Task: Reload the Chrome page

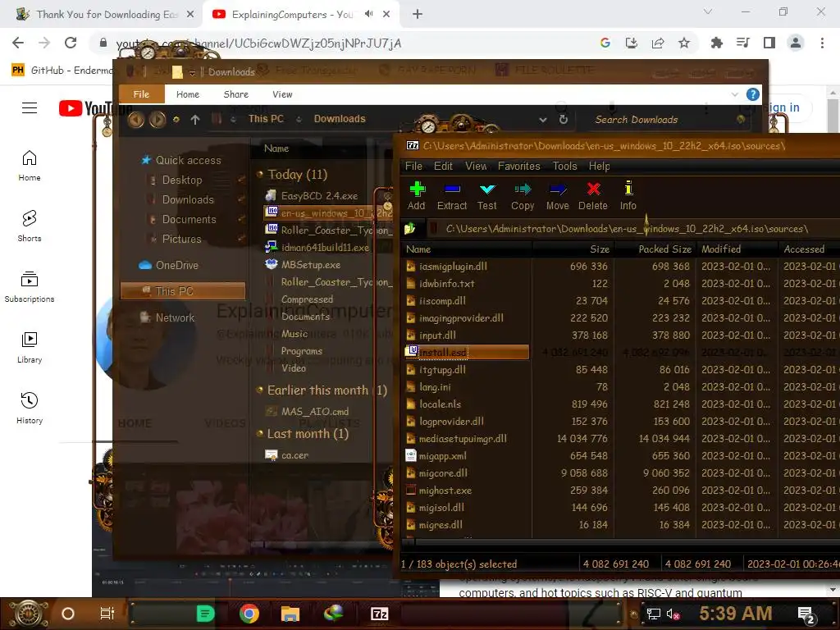Action: tap(71, 43)
